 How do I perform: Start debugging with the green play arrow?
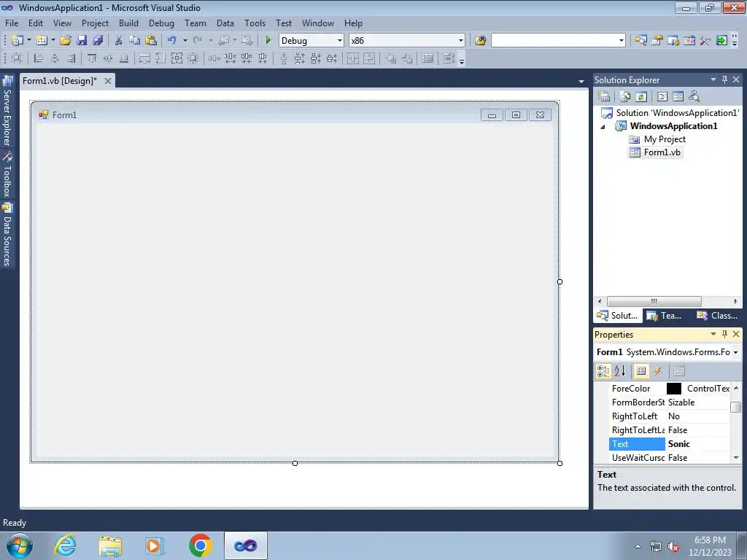click(268, 41)
